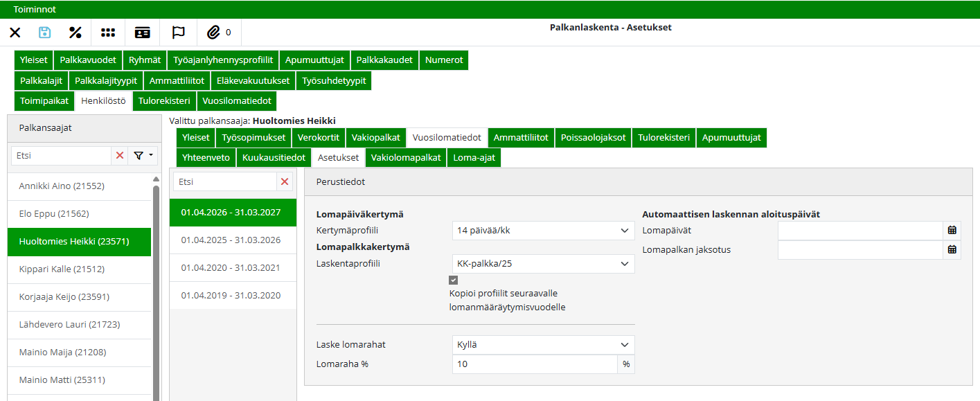This screenshot has width=980, height=401.
Task: Click the Palkansaajat list scrollbar
Action: tap(156, 291)
